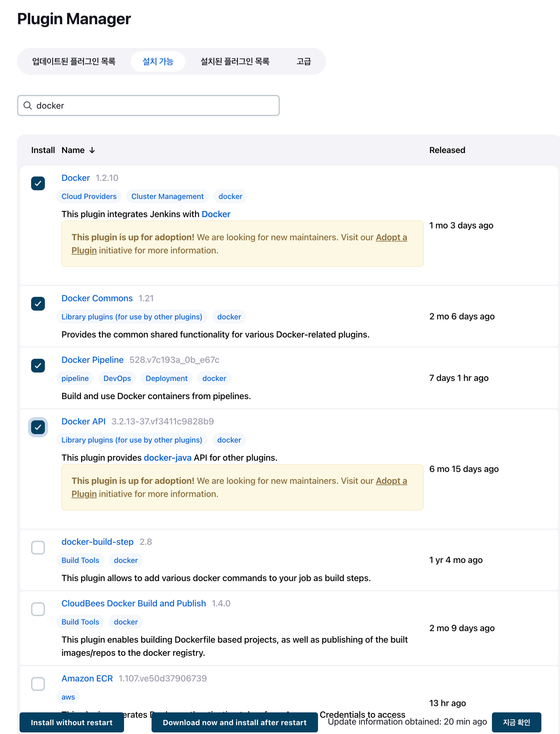The height and width of the screenshot is (734, 560).
Task: Click the 지금 확인 button
Action: (x=516, y=722)
